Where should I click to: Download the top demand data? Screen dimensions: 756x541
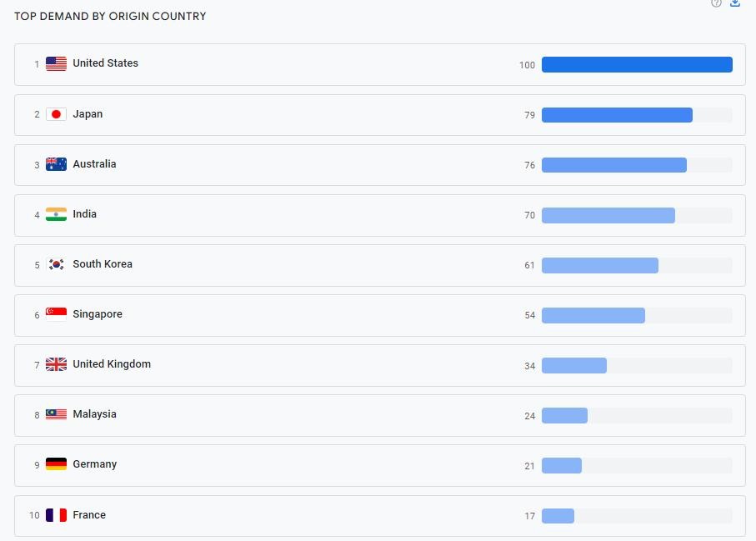[x=735, y=3]
